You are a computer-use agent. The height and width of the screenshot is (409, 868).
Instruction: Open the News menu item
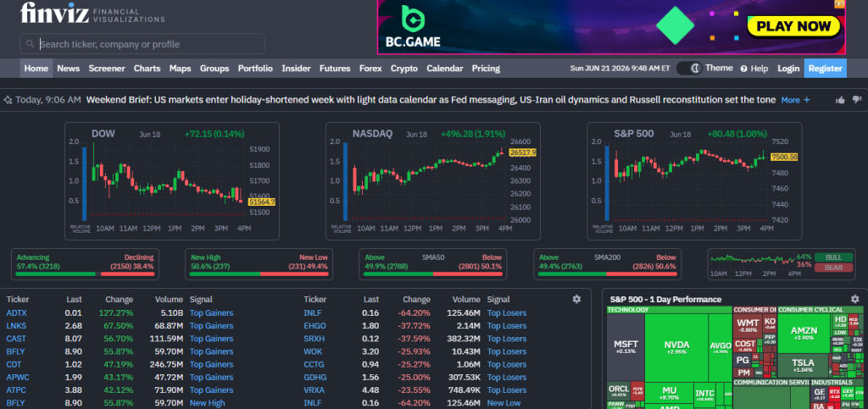pos(68,69)
